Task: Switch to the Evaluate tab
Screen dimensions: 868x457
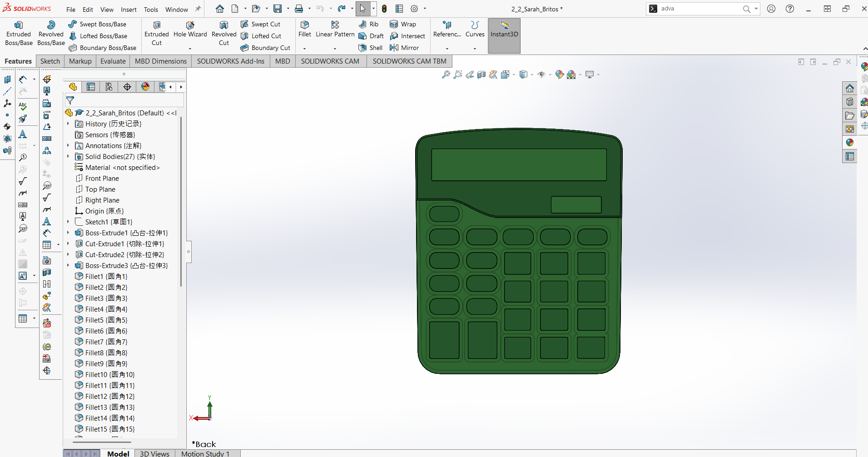Action: (x=113, y=61)
